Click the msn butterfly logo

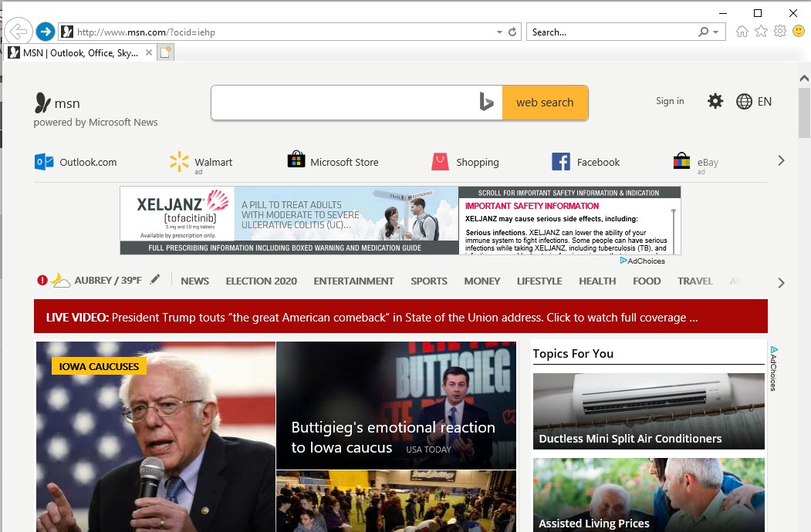42,103
